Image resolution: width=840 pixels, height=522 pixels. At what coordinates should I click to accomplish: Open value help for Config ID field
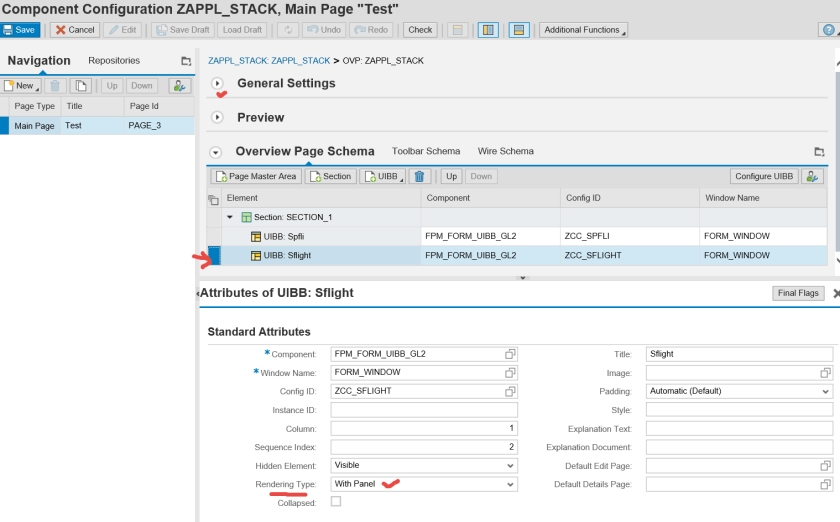(510, 391)
